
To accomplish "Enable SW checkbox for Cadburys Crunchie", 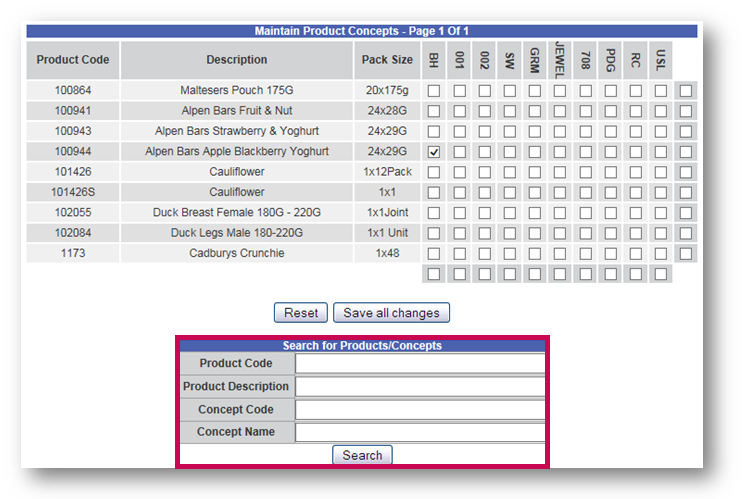I will [x=509, y=253].
